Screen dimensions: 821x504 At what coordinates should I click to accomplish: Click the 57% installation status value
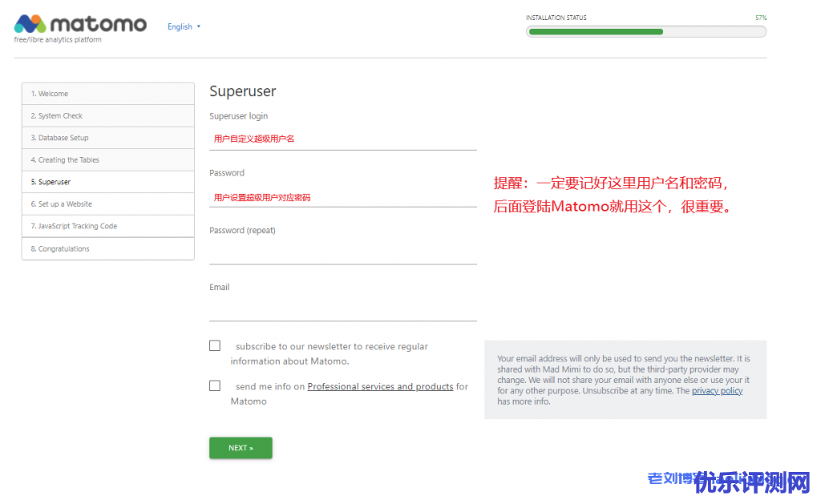761,18
